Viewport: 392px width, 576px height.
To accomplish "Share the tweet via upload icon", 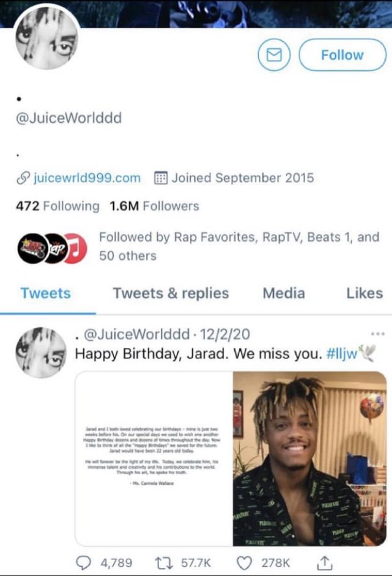I will [x=324, y=562].
